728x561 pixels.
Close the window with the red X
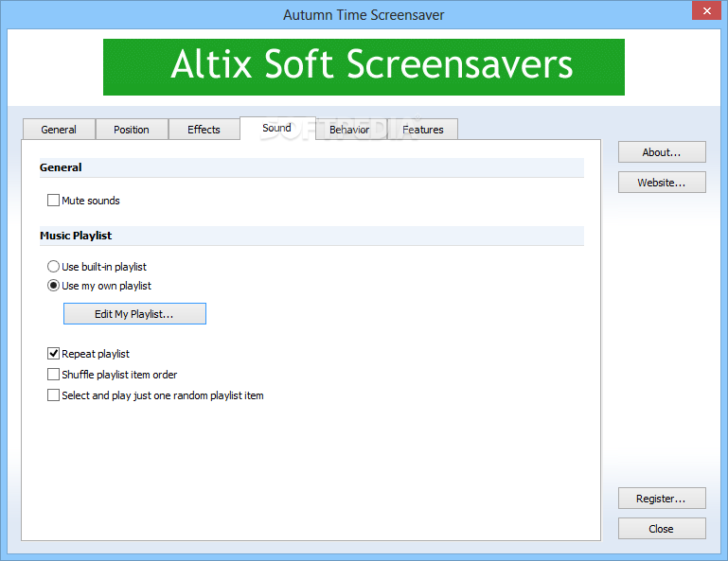click(706, 10)
